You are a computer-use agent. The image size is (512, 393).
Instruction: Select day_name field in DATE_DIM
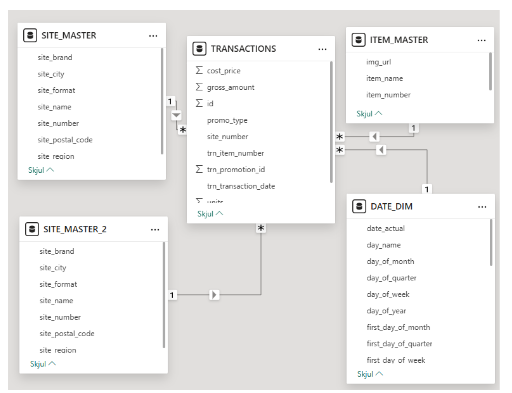click(x=384, y=245)
